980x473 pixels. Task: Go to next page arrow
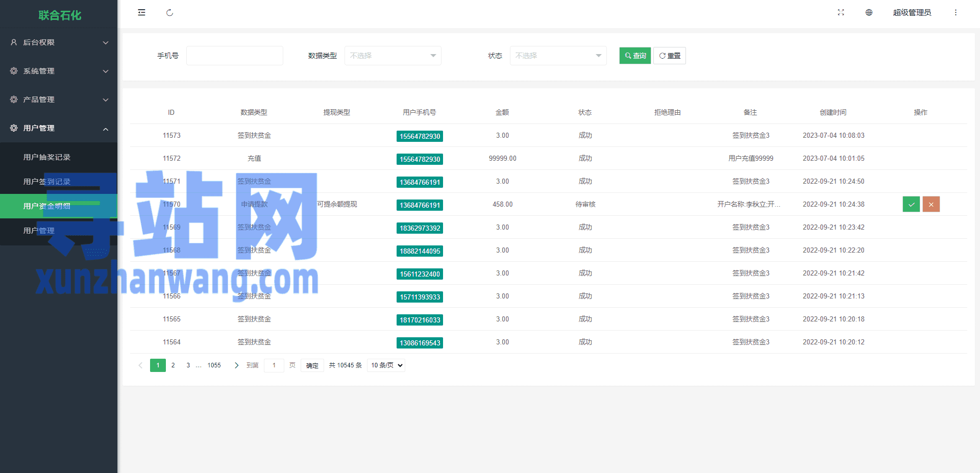click(x=236, y=365)
